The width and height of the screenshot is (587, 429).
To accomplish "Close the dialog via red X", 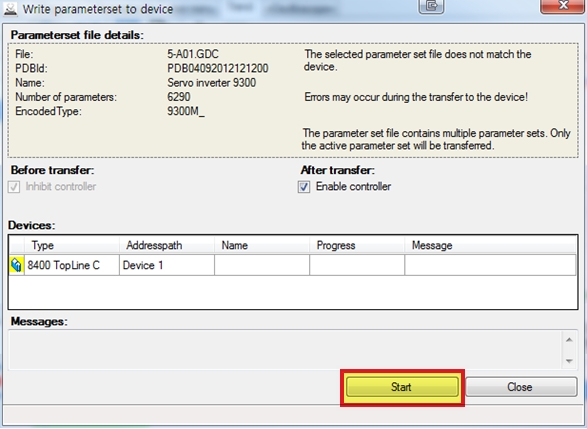I will (563, 5).
